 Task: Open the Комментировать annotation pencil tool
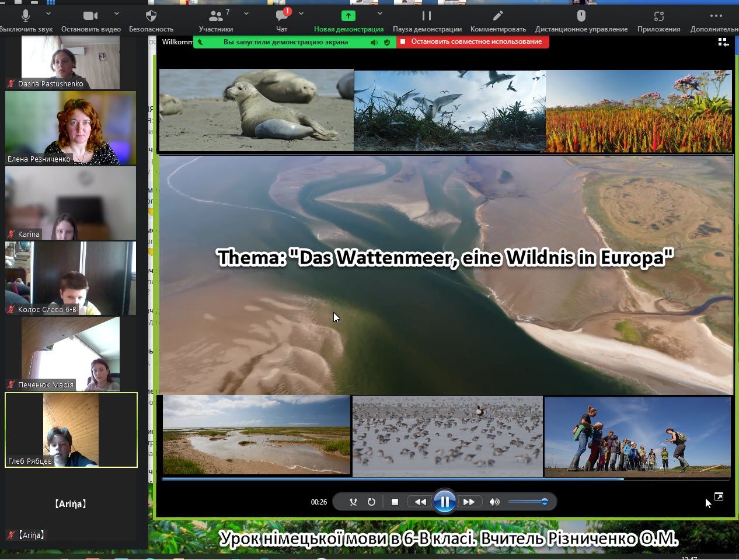coord(498,16)
